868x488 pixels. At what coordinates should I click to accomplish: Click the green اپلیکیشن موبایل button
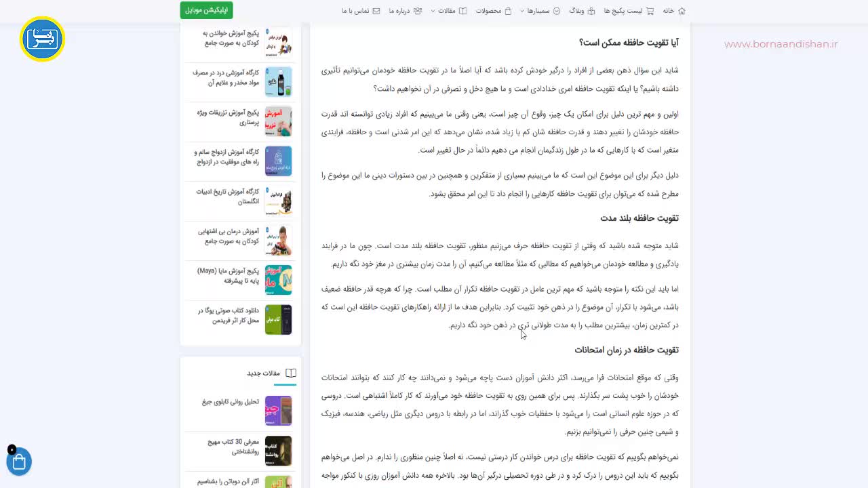[x=206, y=10]
